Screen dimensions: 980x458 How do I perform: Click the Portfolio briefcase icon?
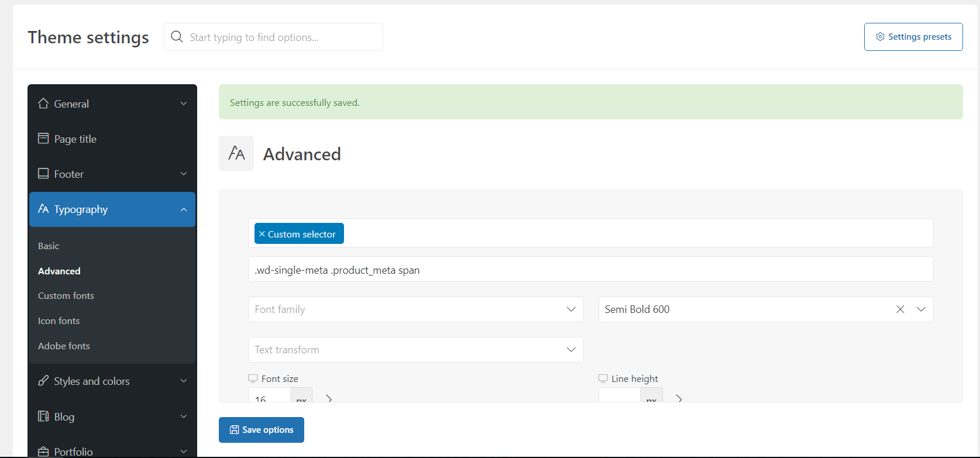(43, 452)
